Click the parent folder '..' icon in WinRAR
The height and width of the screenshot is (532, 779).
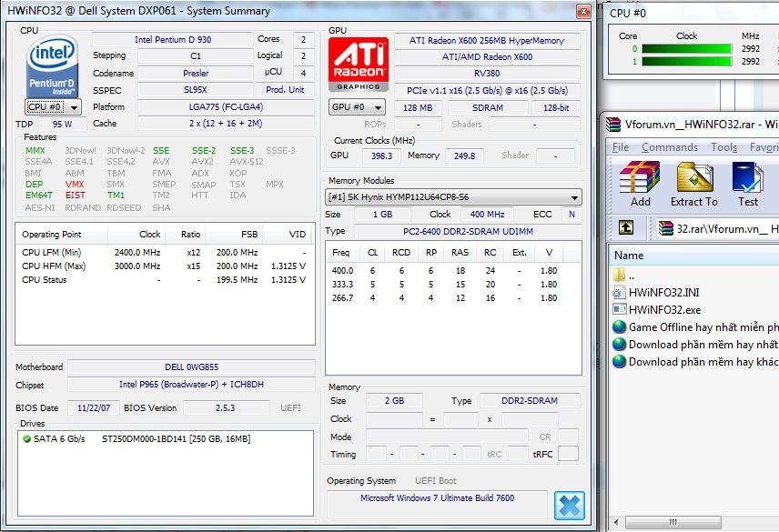pyautogui.click(x=619, y=275)
